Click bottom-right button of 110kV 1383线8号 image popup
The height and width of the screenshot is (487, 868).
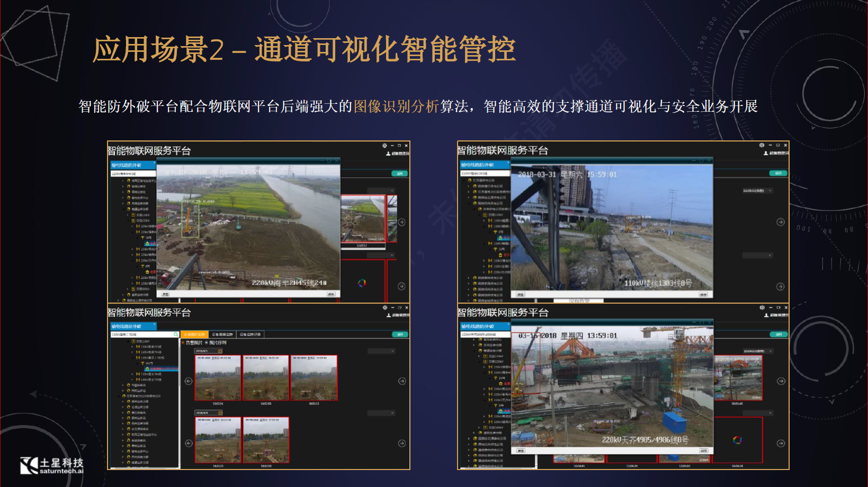[x=703, y=294]
